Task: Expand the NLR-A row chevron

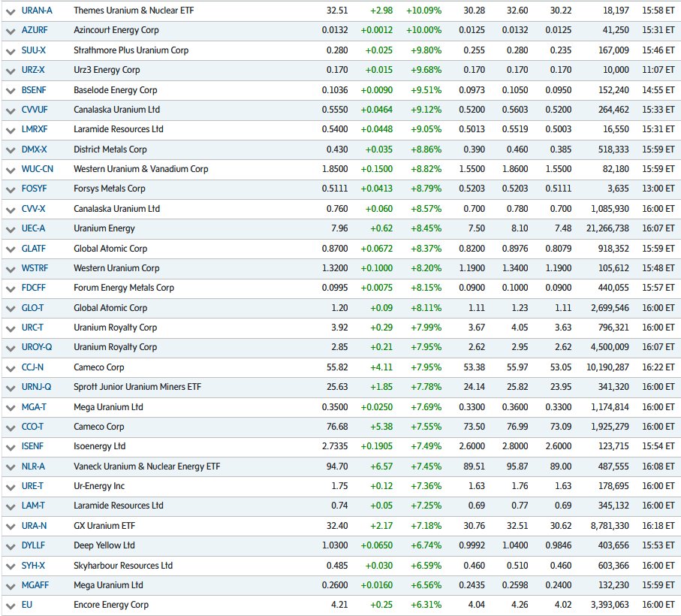Action: point(11,467)
